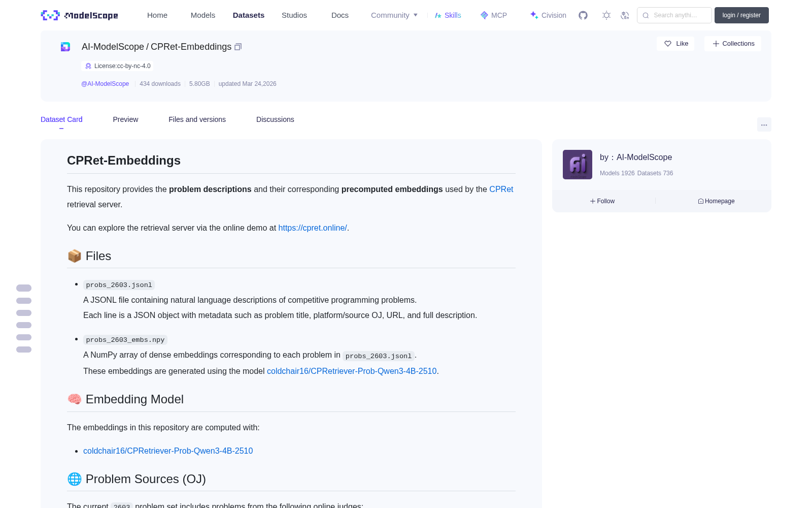Go to the Home page

(157, 15)
